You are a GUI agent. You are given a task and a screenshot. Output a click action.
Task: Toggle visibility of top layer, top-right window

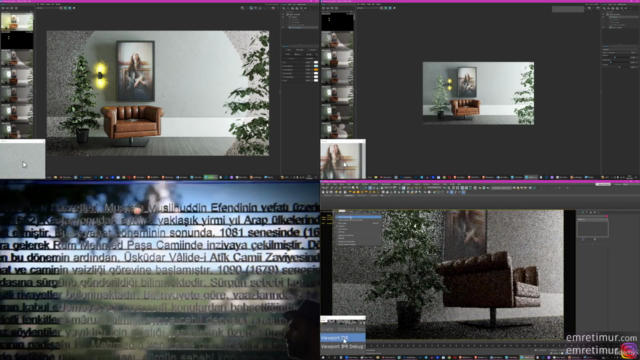(603, 14)
